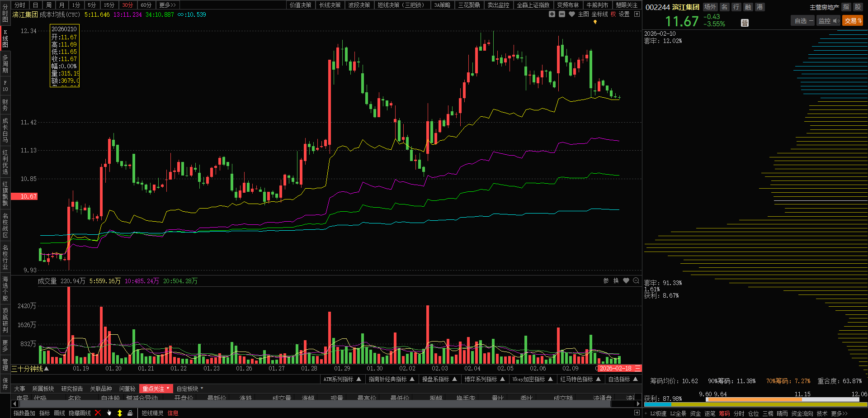
Task: Toggle 自选 watchlist button
Action: point(803,21)
